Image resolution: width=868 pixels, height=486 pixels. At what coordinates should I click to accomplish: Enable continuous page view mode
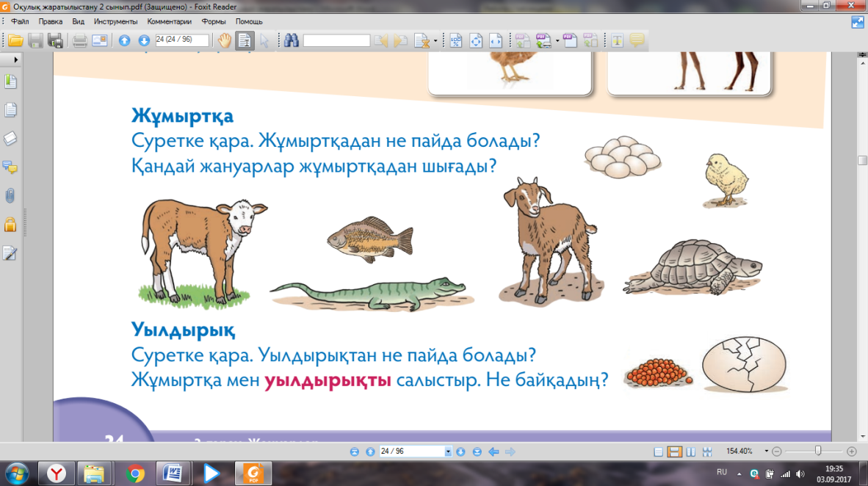(x=674, y=451)
